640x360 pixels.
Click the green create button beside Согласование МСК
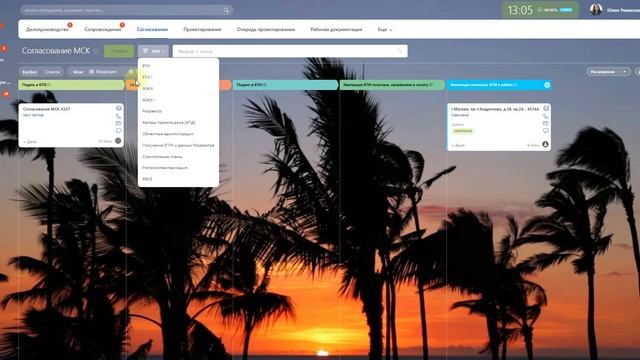pyautogui.click(x=119, y=51)
